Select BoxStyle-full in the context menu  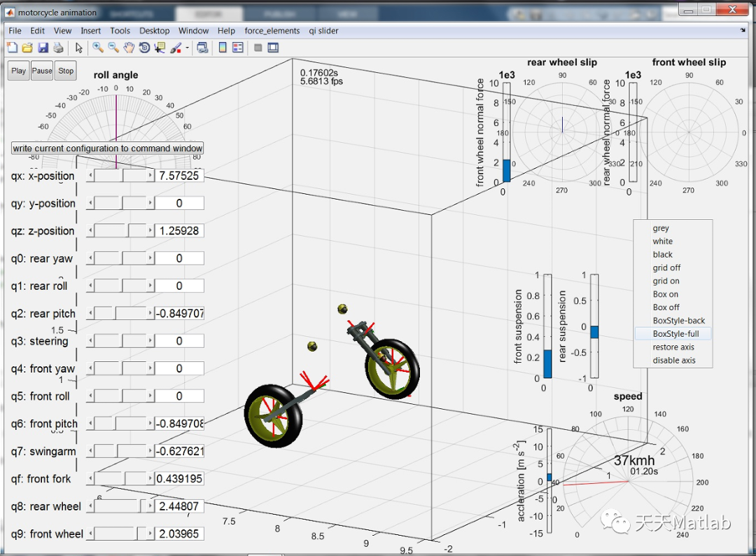[x=673, y=334]
